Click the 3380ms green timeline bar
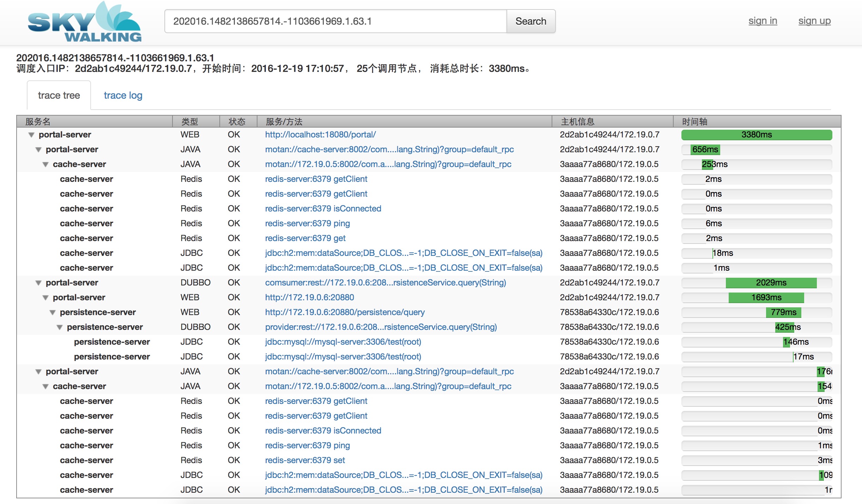This screenshot has height=504, width=862. click(x=757, y=135)
